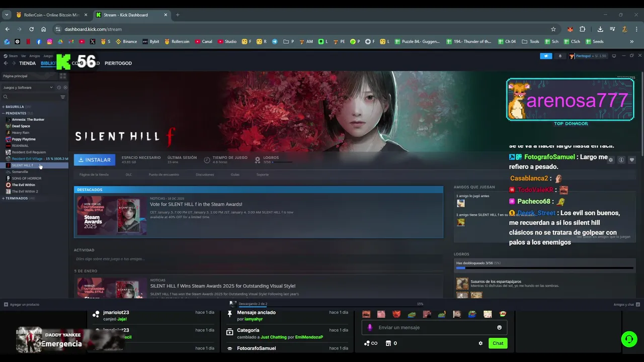Screen dimensions: 644x362
Task: Click the playtime clock icon
Action: (207, 160)
